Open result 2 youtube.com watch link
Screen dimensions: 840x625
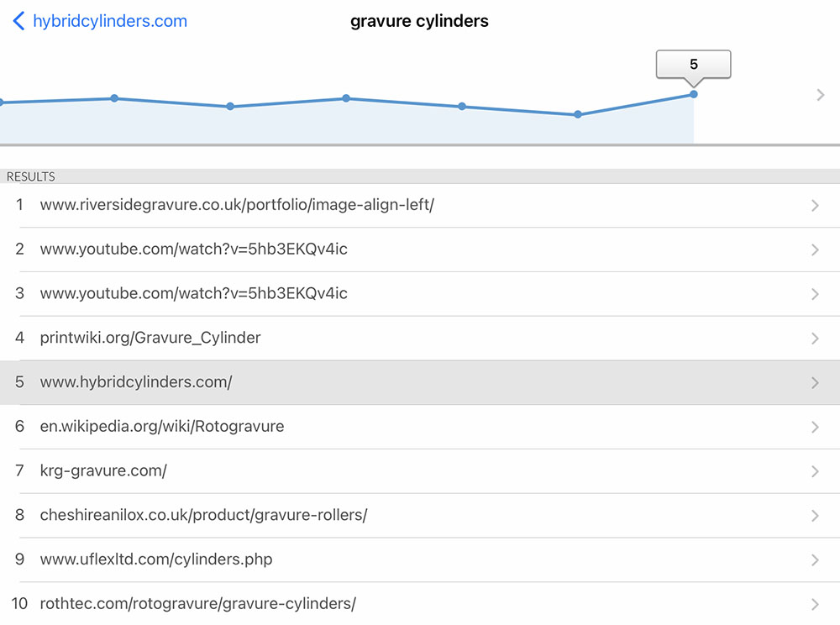(x=420, y=249)
